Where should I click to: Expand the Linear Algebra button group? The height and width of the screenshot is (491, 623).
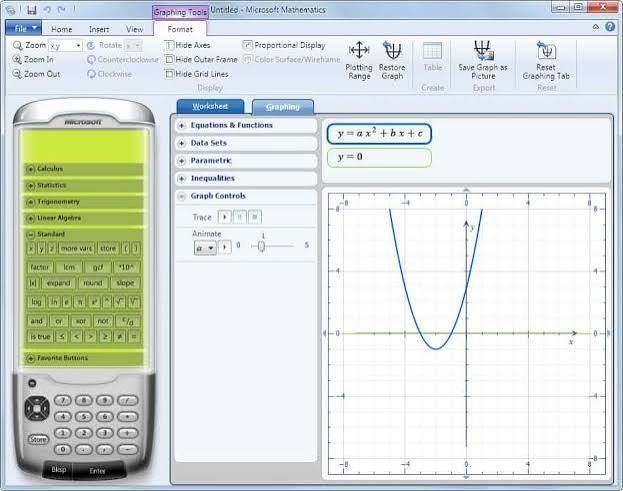30,218
